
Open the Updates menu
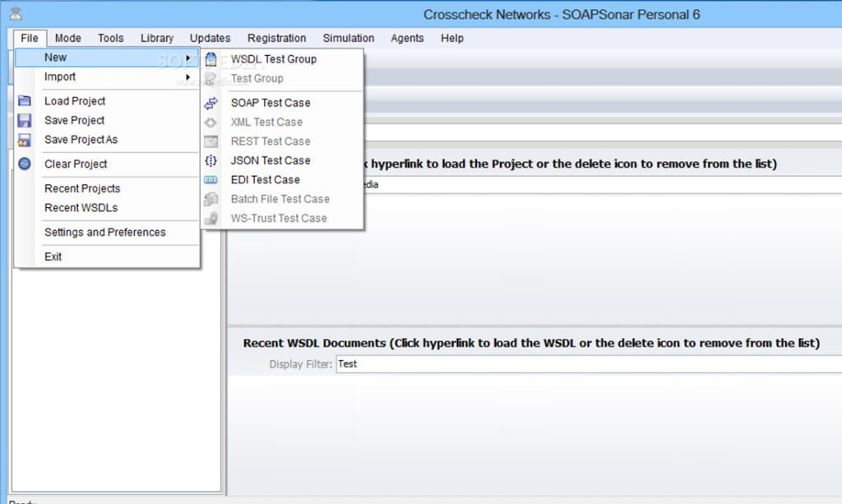point(210,38)
